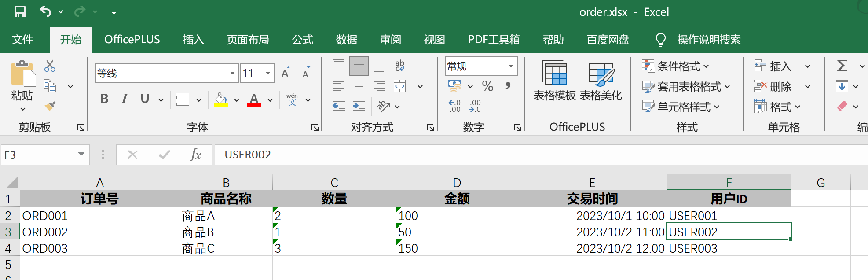This screenshot has height=280, width=868.
Task: Click the Format Painter brush icon
Action: tap(50, 106)
